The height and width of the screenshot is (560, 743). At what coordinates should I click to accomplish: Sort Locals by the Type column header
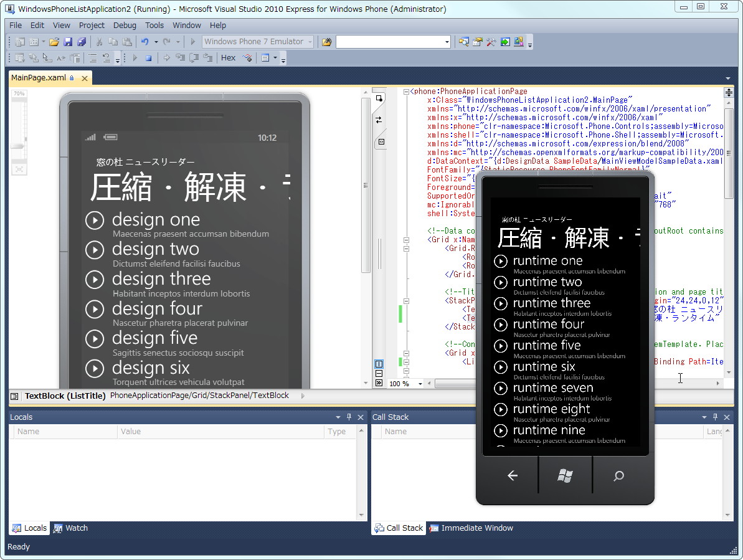pos(340,432)
